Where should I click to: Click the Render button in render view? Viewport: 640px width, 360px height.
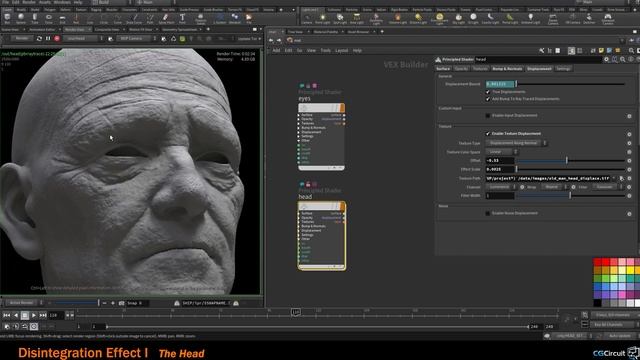pos(21,38)
